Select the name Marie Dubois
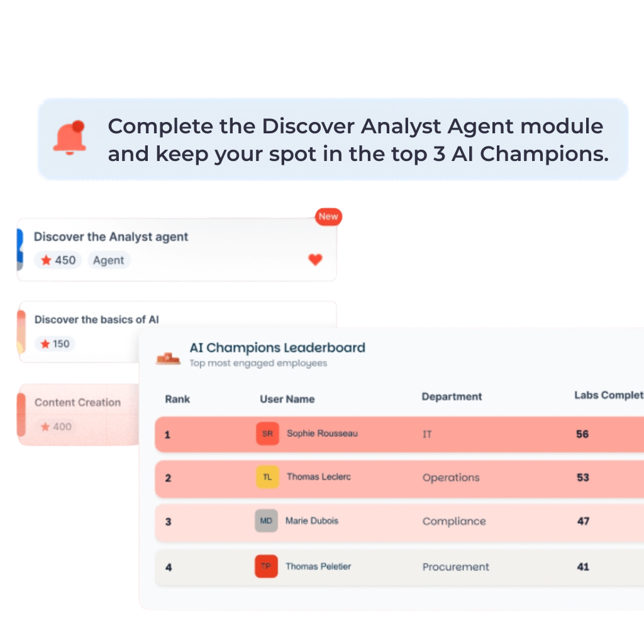The image size is (644, 644). tap(312, 521)
